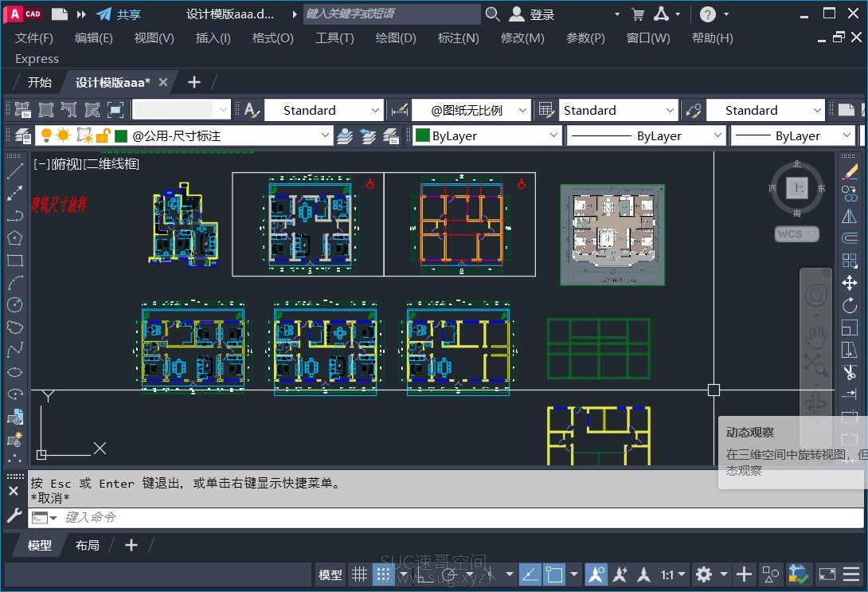Click the [俯视] view control label

point(67,164)
